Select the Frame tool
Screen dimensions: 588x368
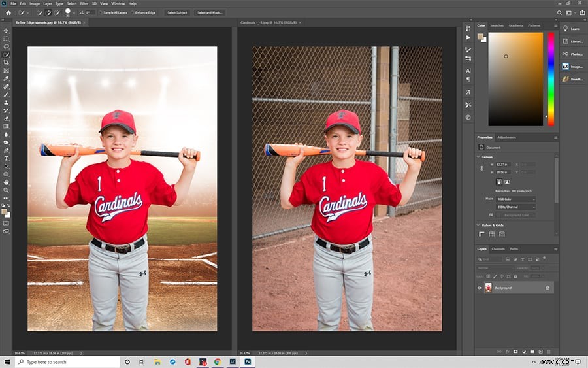[6, 71]
